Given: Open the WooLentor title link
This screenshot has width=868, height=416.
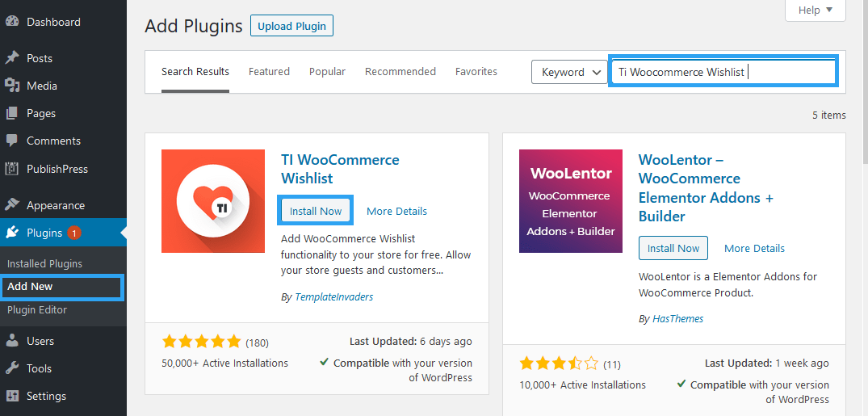Looking at the screenshot, I should pyautogui.click(x=706, y=187).
